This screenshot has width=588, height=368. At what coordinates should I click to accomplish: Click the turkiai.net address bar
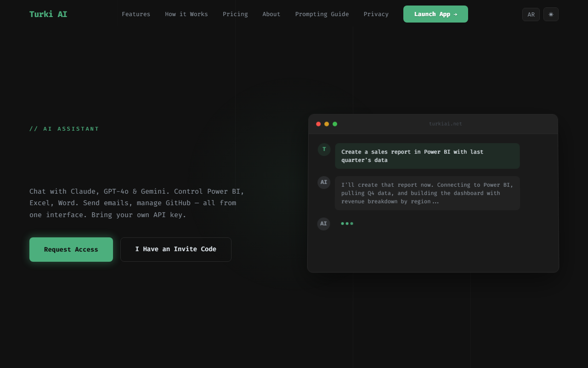[446, 123]
